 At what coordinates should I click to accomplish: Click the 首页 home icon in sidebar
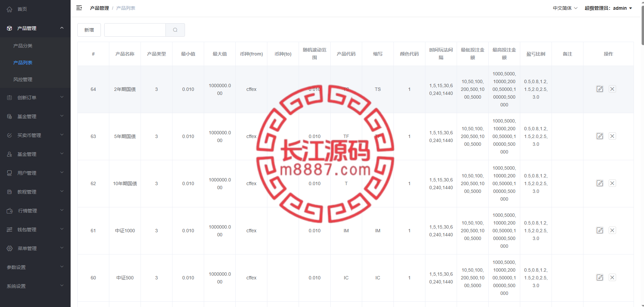click(9, 9)
